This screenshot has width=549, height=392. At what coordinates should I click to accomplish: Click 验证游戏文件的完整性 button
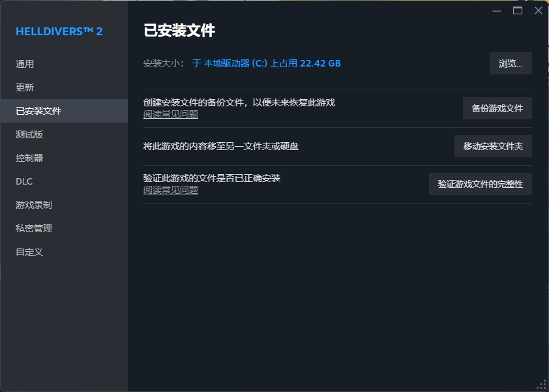tap(480, 184)
